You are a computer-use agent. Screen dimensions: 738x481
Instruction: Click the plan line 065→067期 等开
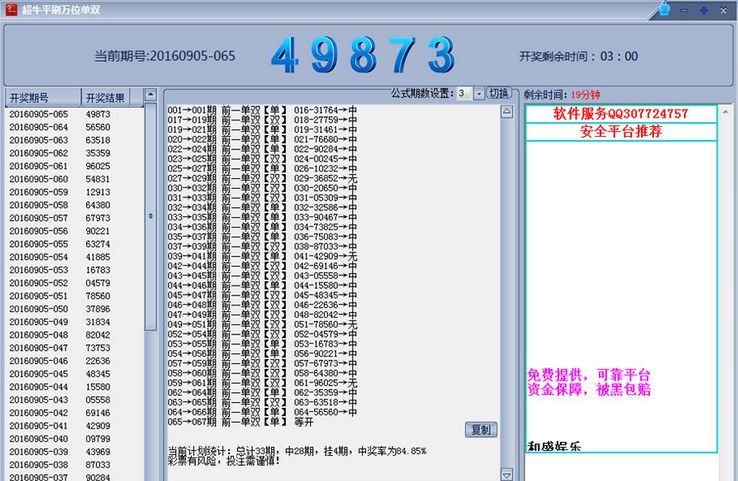(241, 422)
